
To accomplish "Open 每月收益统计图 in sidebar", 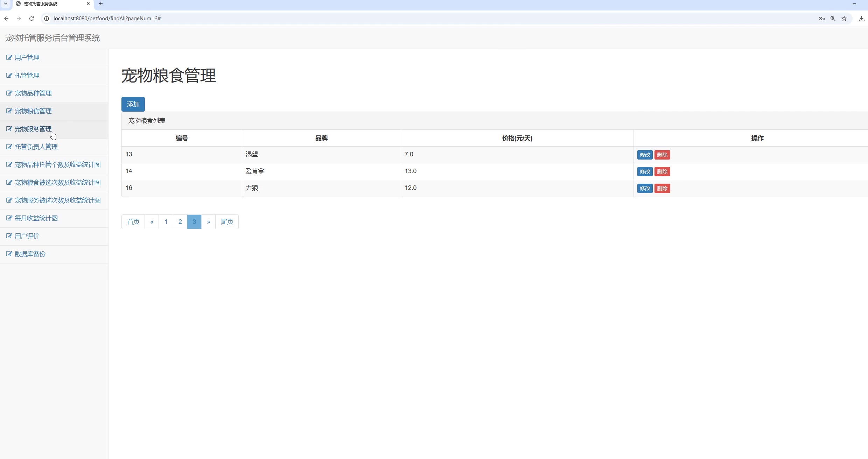I will click(36, 218).
